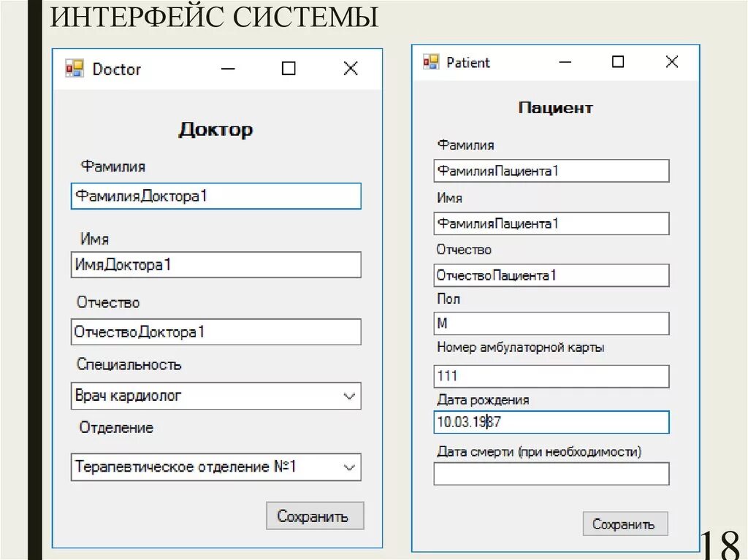Click Сохранить in the Patient window
The width and height of the screenshot is (748, 560).
[x=625, y=523]
